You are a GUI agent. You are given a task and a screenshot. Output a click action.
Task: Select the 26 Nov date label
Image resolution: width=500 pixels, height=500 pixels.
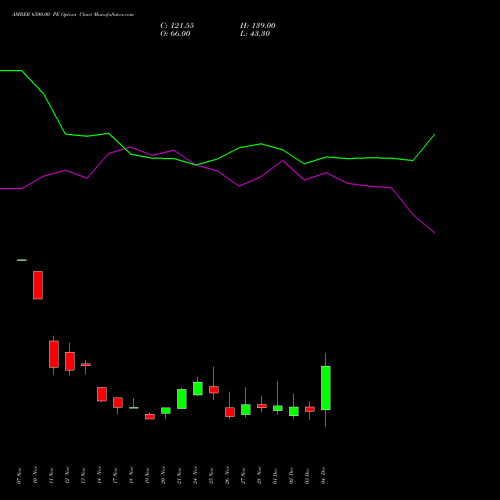coord(227,476)
